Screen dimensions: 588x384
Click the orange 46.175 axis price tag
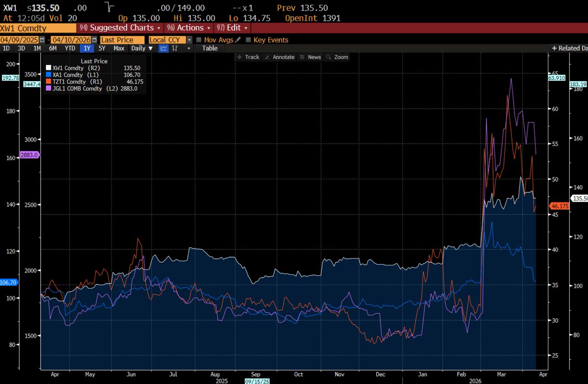560,206
